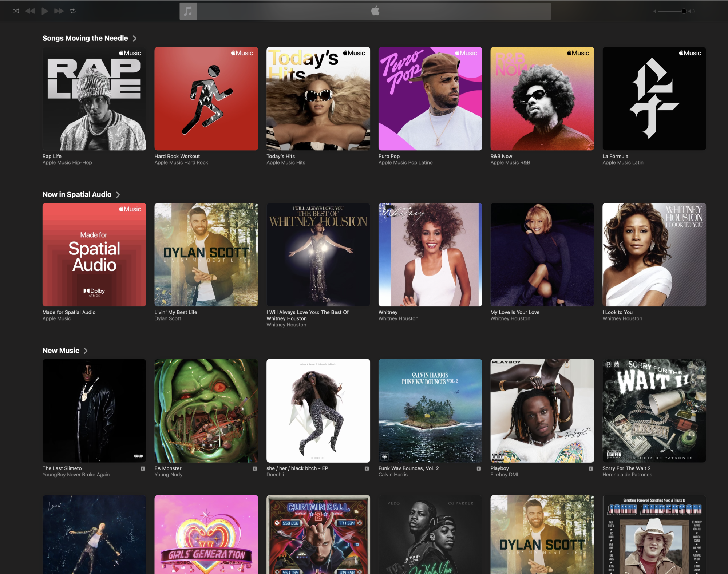Open the Vedo and OG Parker cover

(x=430, y=535)
